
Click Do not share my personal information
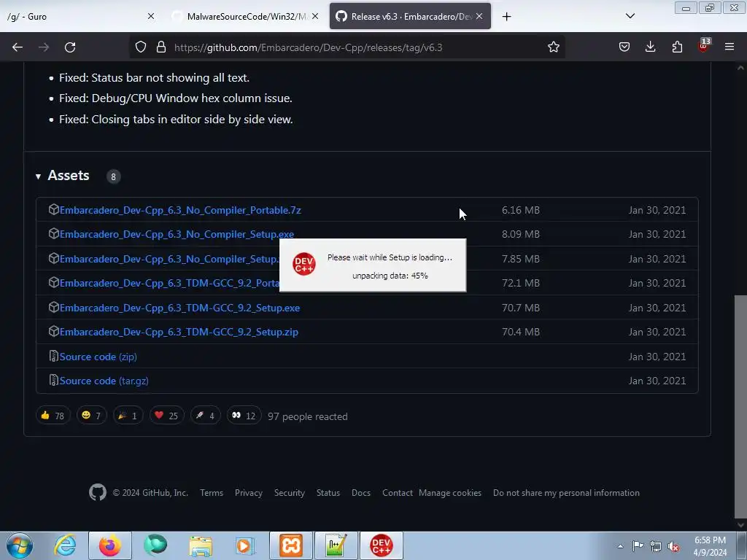tap(566, 493)
